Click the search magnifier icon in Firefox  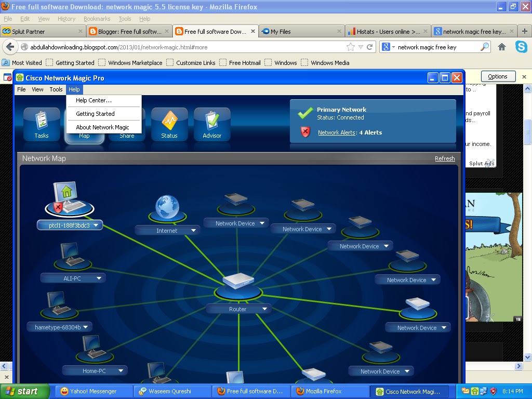(485, 47)
